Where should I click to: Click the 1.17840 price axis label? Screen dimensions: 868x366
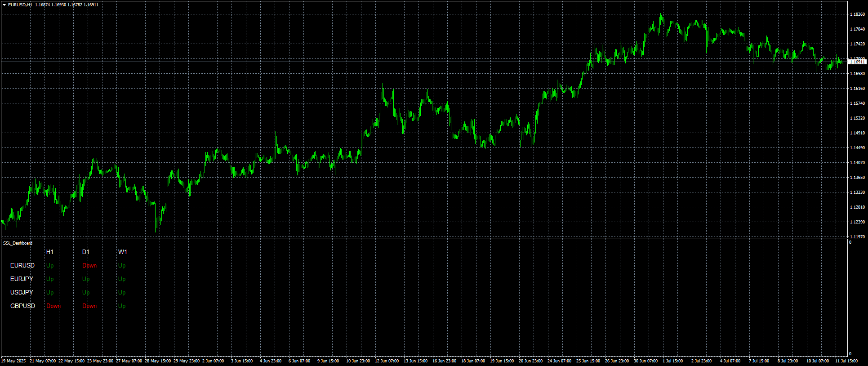[857, 29]
